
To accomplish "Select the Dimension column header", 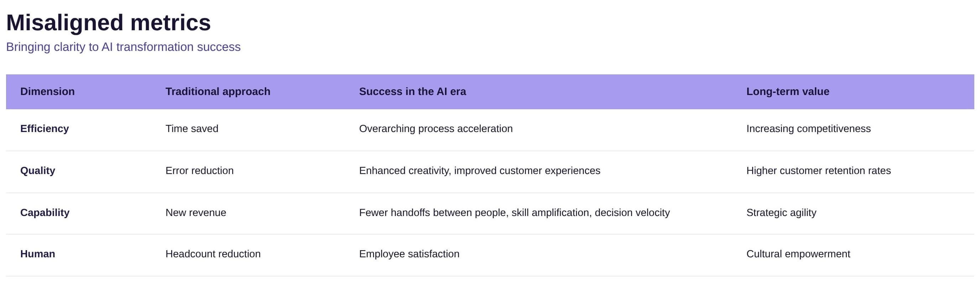I will [x=48, y=91].
